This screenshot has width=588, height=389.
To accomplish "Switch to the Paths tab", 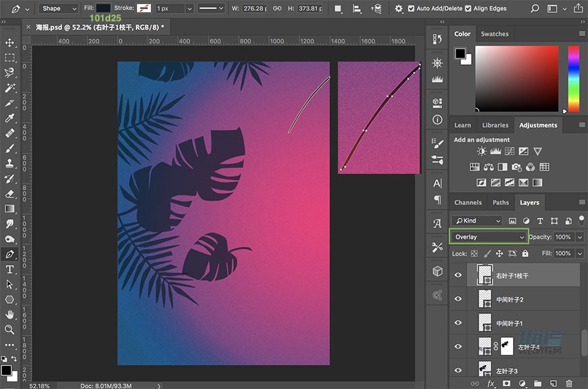I will [x=500, y=202].
